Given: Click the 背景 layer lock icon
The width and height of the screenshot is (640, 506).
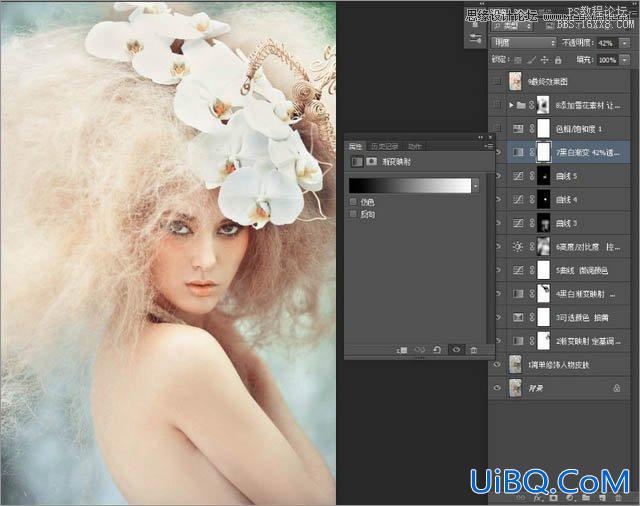Looking at the screenshot, I should click(617, 388).
